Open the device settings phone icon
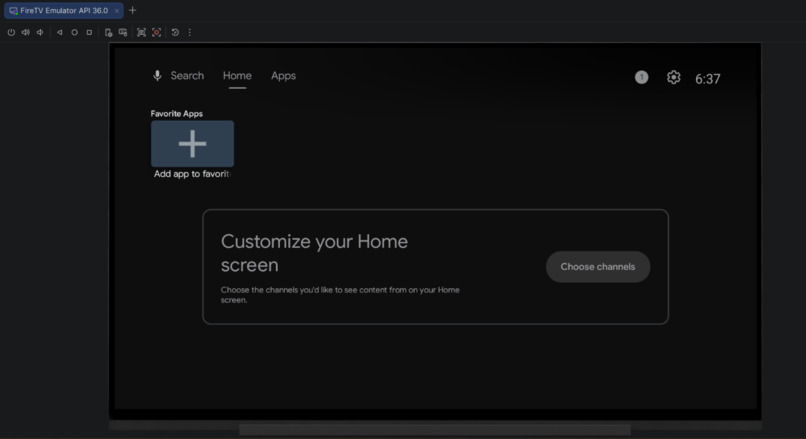Screen dimensions: 806x439 coord(108,32)
